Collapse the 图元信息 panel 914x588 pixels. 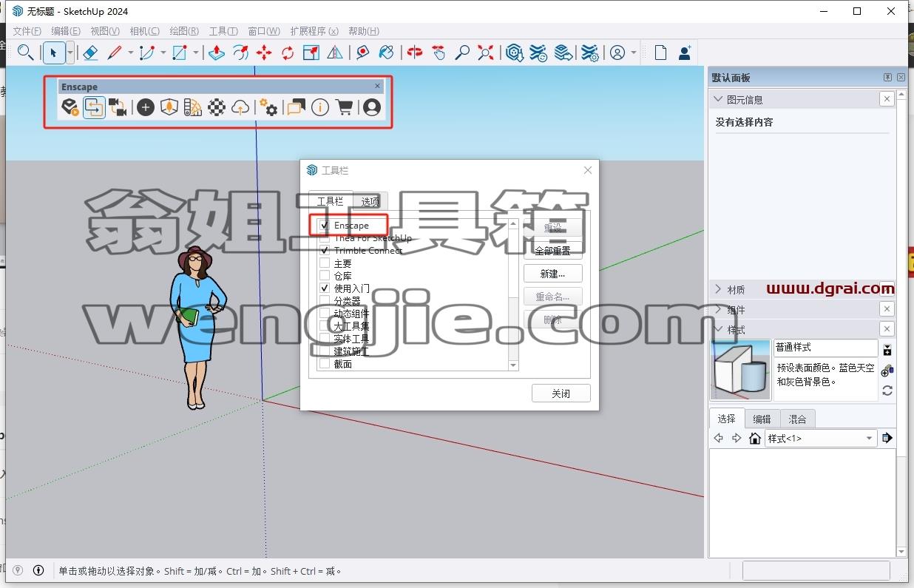tap(717, 99)
